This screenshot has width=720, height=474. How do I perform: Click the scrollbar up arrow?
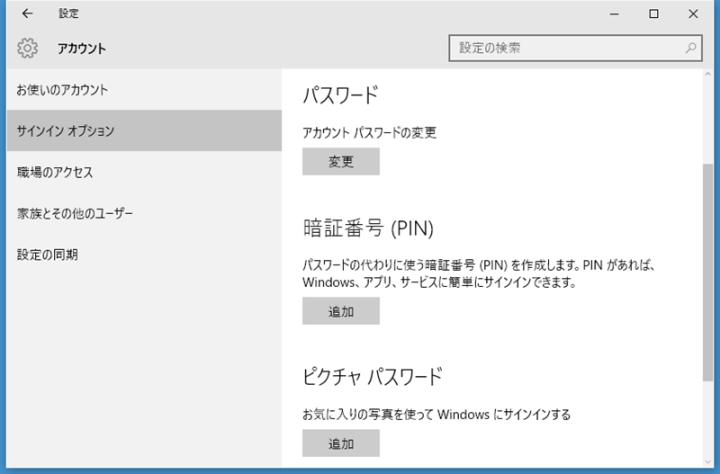[x=708, y=74]
